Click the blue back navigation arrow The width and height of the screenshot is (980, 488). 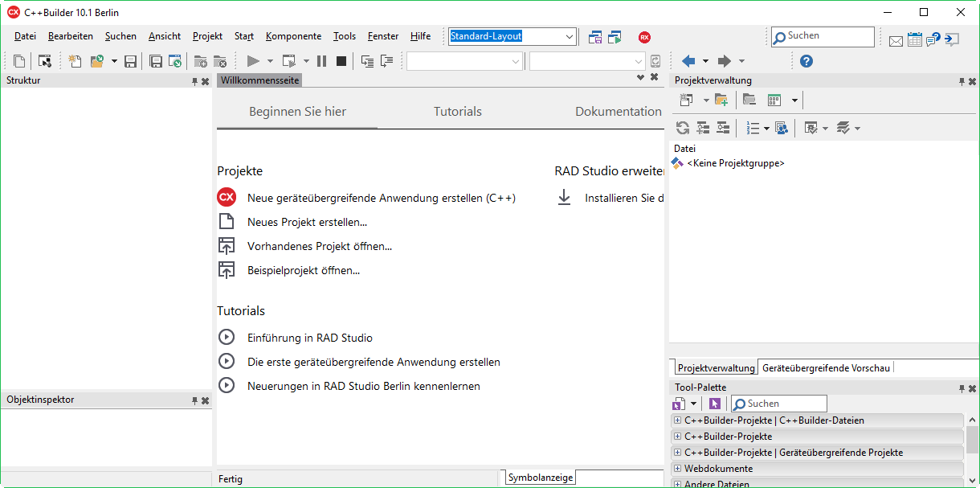point(688,61)
